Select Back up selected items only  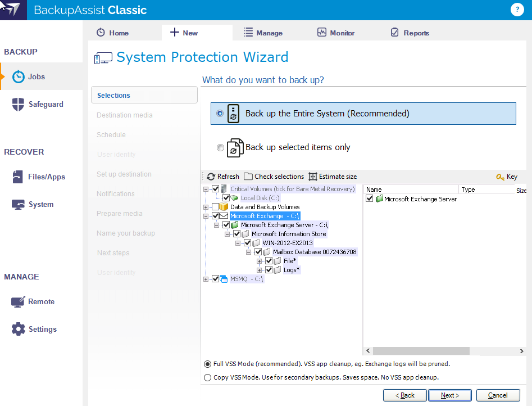220,147
